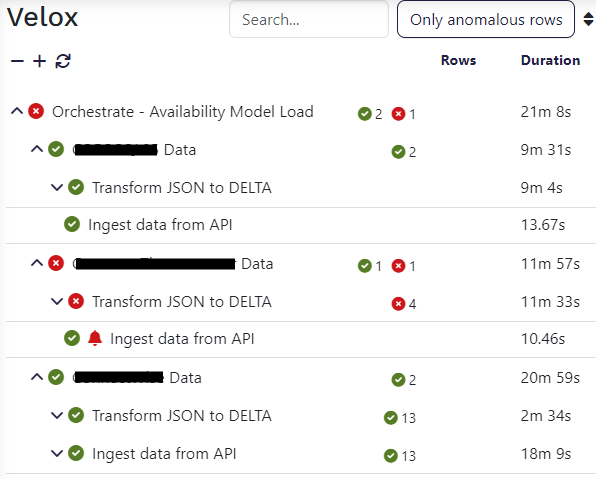Click success icon of 9m 31s Data row
This screenshot has width=596, height=479.
click(56, 149)
